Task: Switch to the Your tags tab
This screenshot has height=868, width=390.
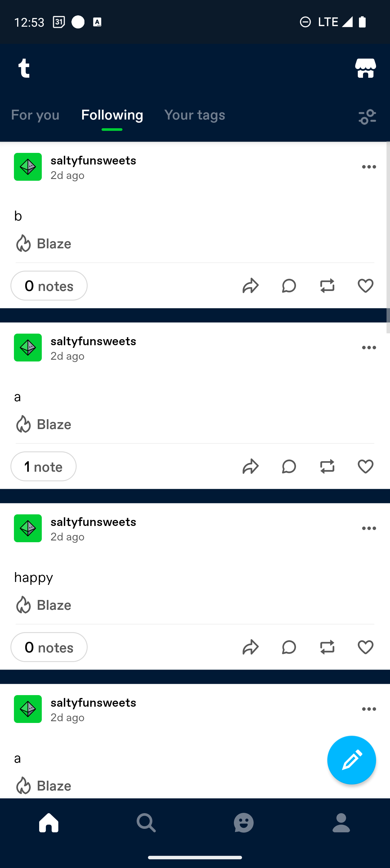Action: [x=194, y=115]
